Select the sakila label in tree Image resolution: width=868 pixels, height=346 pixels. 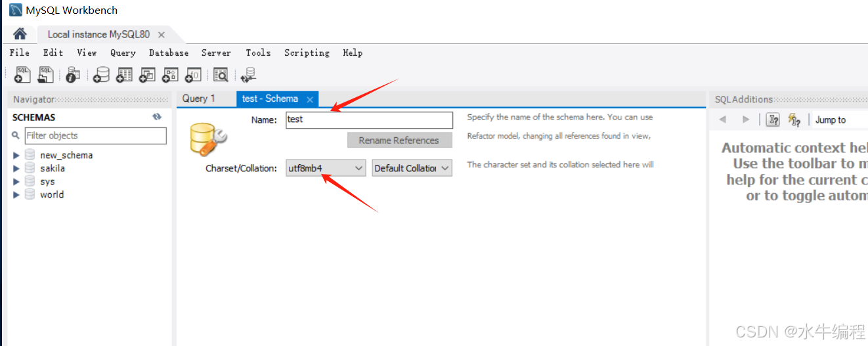(x=53, y=169)
